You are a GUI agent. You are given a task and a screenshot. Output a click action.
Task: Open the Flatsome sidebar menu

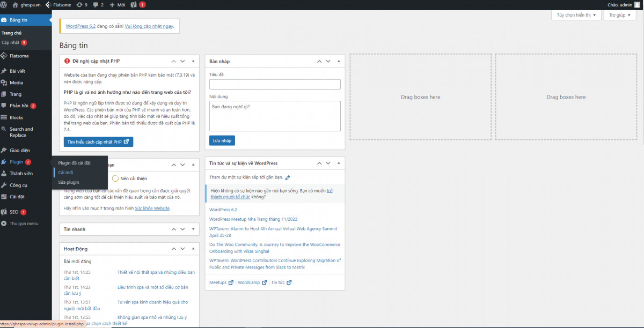click(26, 56)
